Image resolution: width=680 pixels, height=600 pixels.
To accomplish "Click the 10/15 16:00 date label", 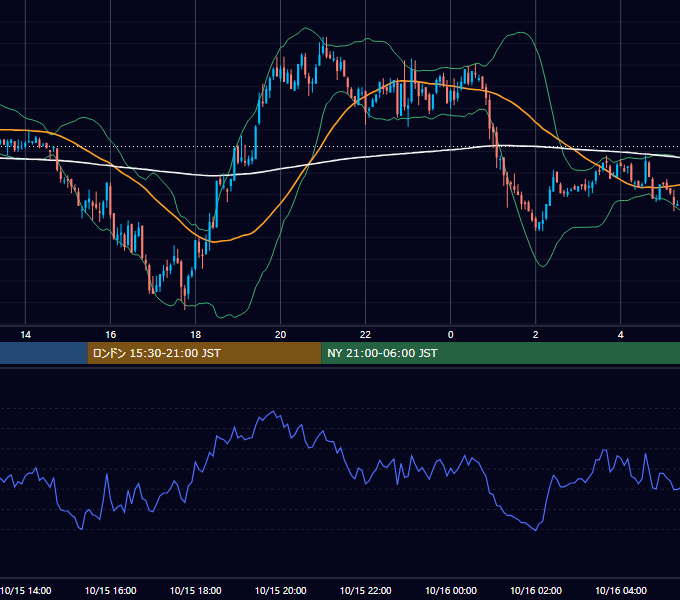I will pyautogui.click(x=111, y=590).
